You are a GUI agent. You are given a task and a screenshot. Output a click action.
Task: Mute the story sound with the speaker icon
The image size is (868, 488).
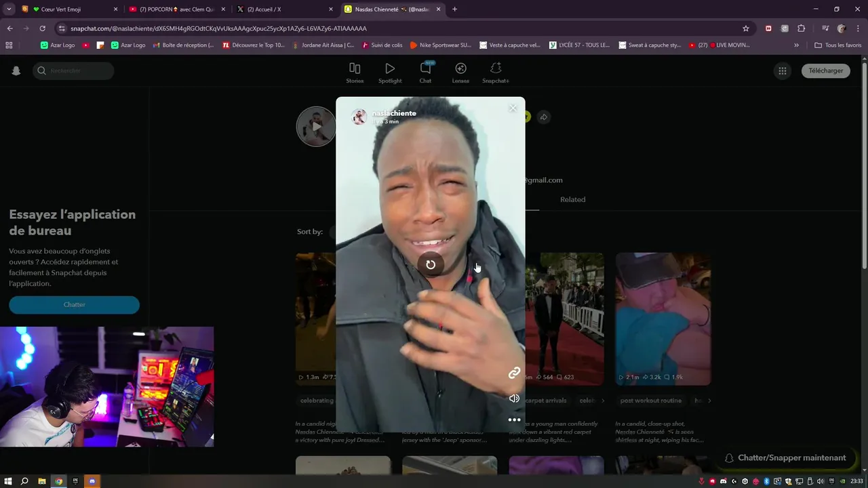tap(514, 398)
